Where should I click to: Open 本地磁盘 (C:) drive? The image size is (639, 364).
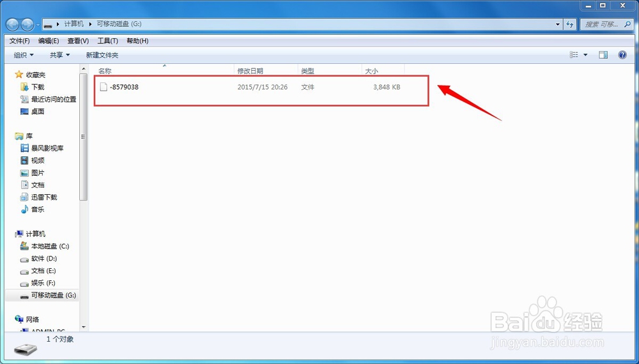click(50, 246)
